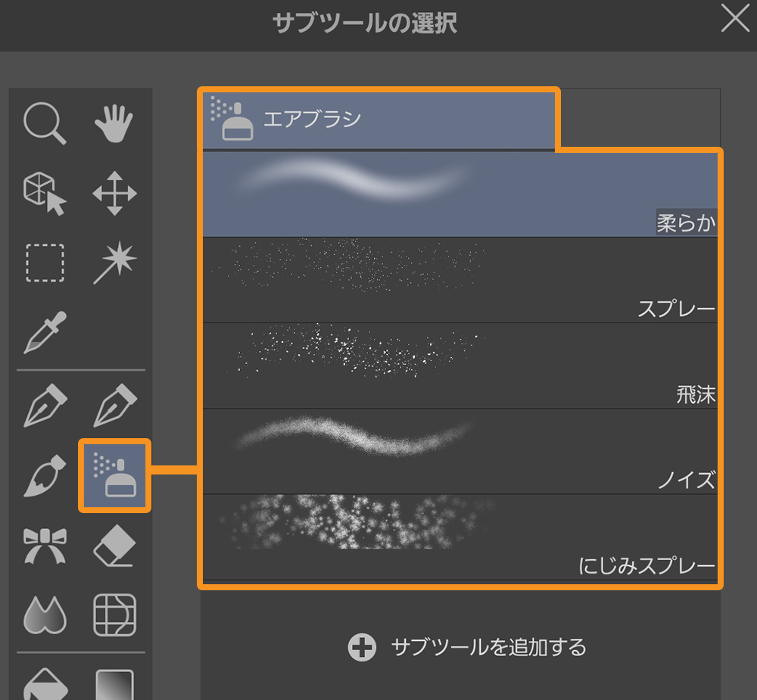Select the Auto select magic wand tool
The image size is (757, 700).
[114, 263]
